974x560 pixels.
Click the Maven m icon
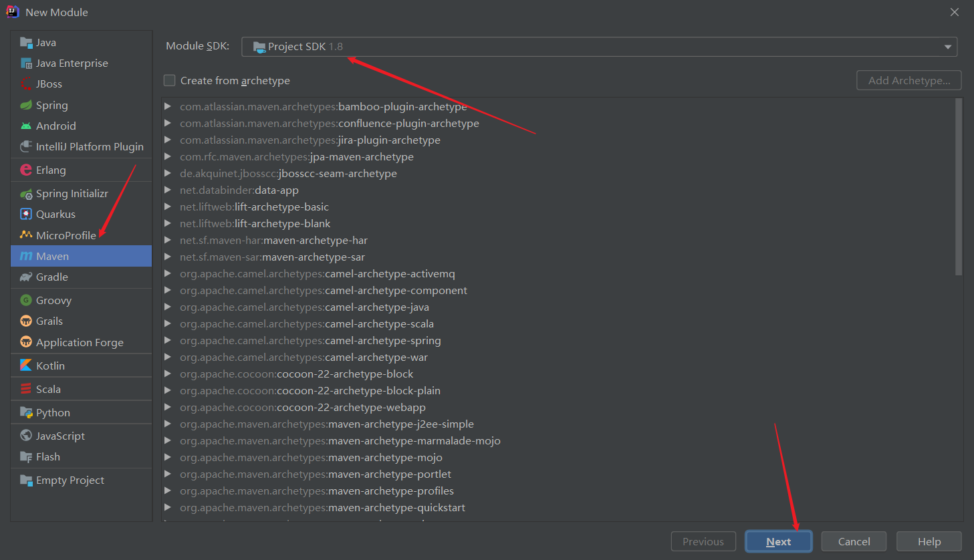[x=26, y=257]
